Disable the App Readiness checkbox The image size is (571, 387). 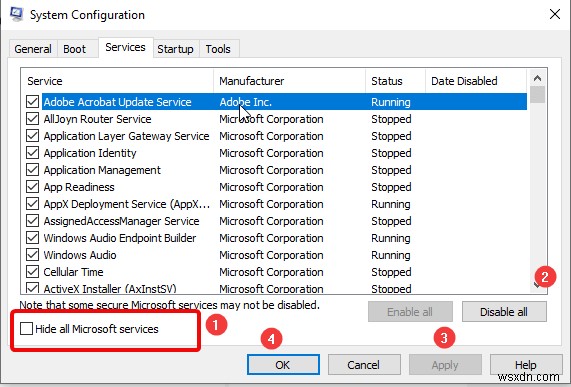[32, 187]
